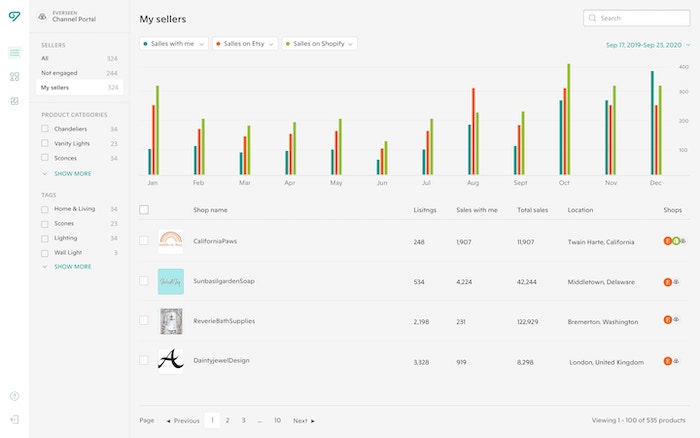Open the categories grid sidebar icon

point(14,77)
